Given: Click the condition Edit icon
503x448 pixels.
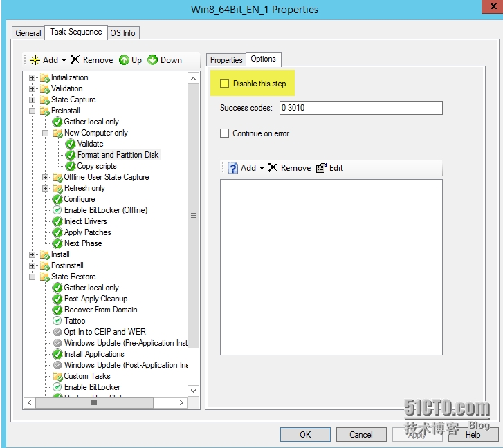Looking at the screenshot, I should (322, 168).
